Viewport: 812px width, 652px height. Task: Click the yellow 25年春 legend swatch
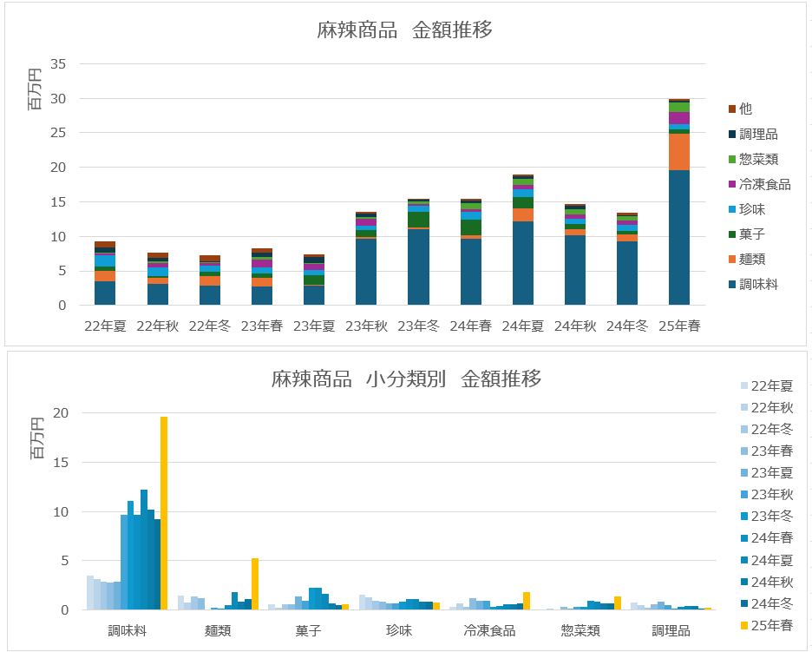pos(744,625)
